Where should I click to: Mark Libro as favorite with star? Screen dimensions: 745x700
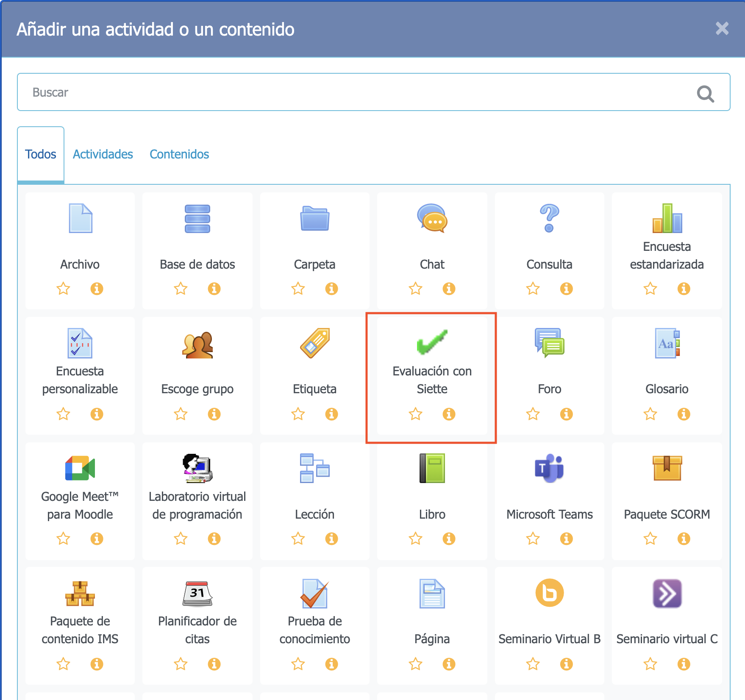(x=415, y=539)
